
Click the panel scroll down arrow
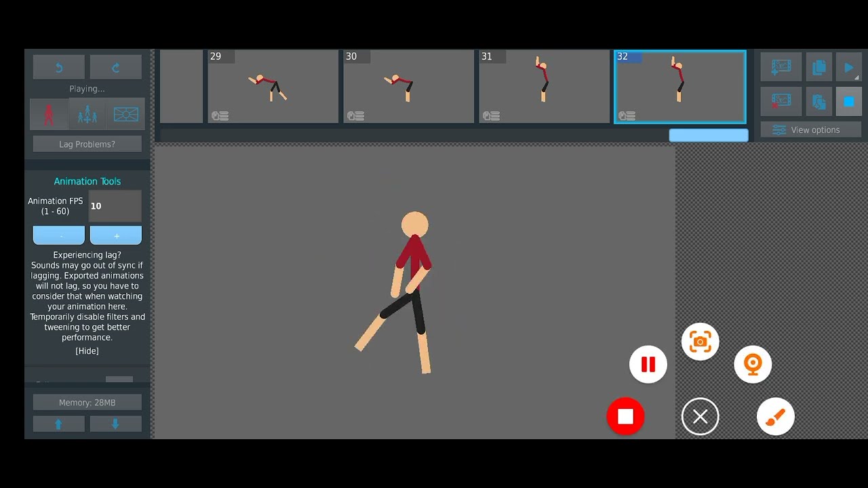116,424
